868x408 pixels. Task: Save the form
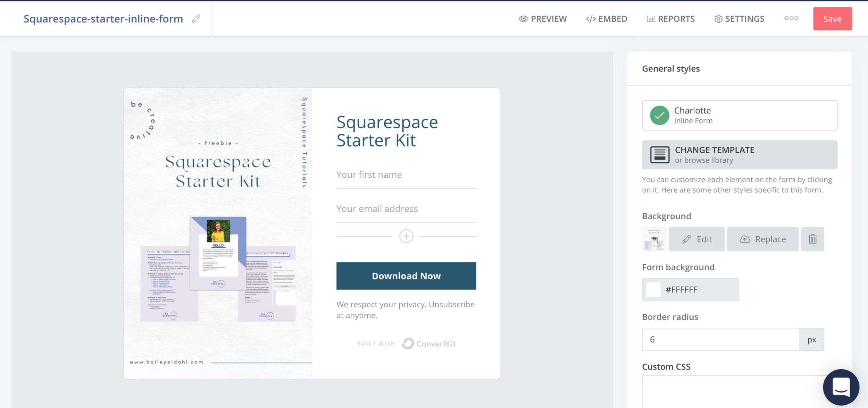click(x=832, y=19)
